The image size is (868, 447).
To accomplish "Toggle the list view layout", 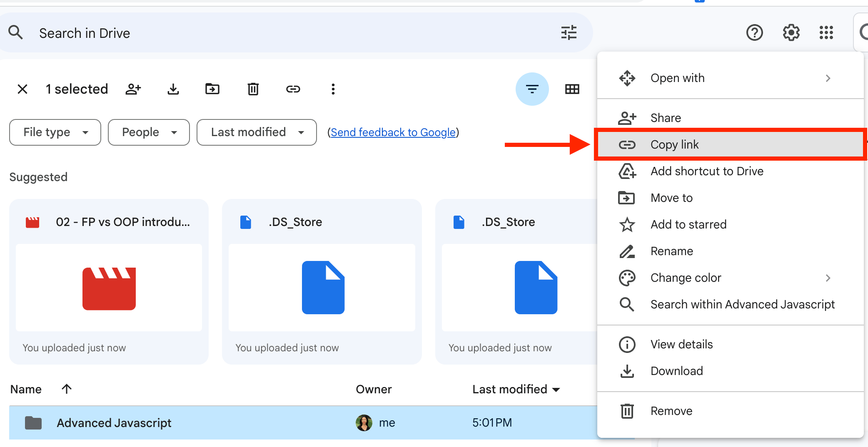I will pyautogui.click(x=572, y=89).
